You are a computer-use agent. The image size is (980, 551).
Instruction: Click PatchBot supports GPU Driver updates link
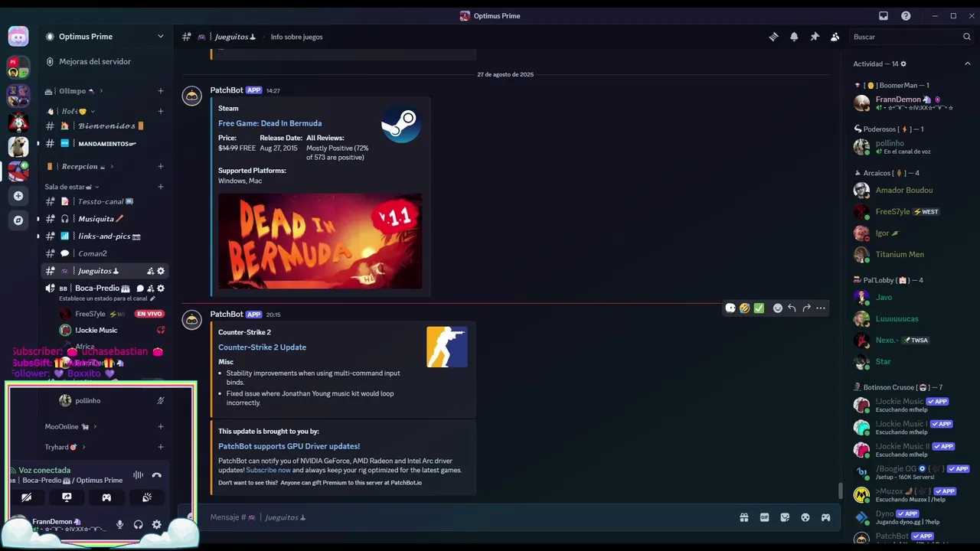pos(289,446)
